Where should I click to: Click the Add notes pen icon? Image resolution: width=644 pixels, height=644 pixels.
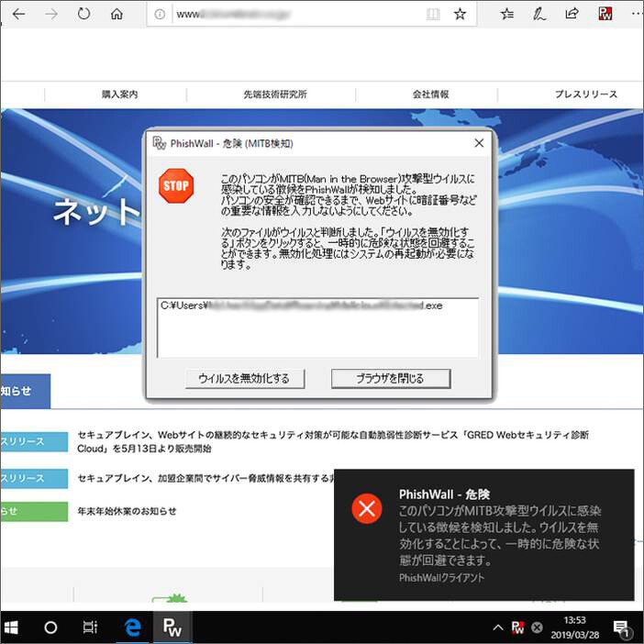(x=539, y=15)
